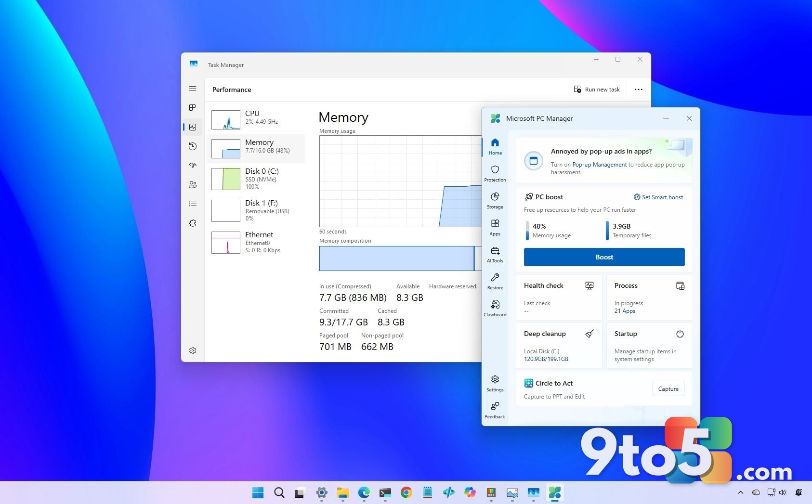Select Disk 1 (F:) removable entry
The width and height of the screenshot is (812, 504).
(x=256, y=210)
